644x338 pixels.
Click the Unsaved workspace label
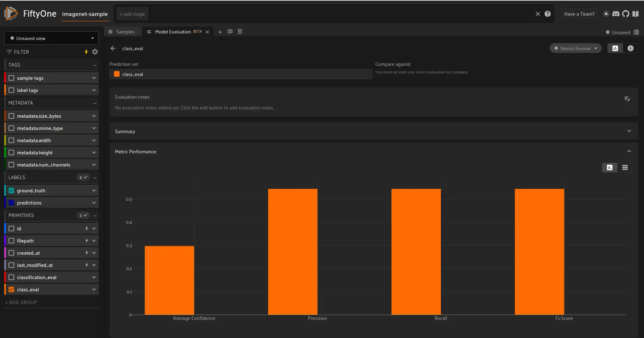click(x=621, y=32)
